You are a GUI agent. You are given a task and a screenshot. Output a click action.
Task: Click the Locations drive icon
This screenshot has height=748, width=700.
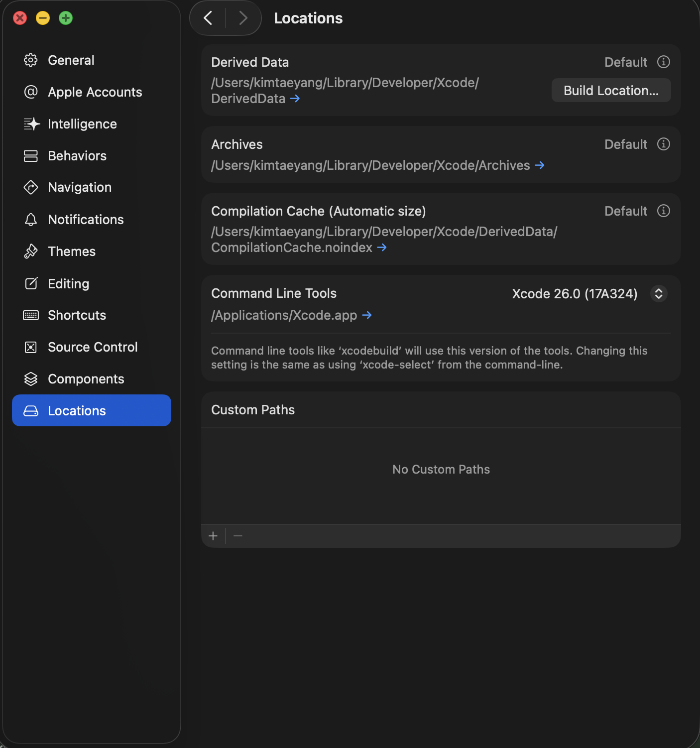tap(31, 411)
